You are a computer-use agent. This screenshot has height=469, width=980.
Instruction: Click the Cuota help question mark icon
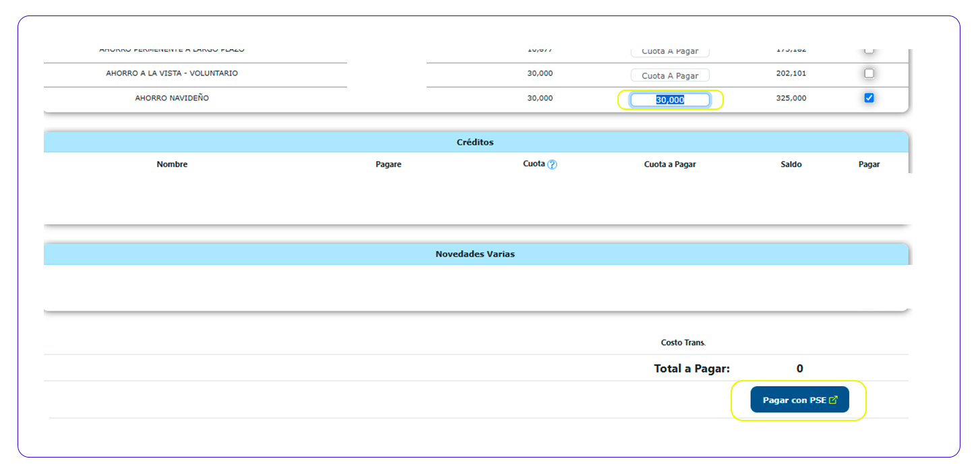tap(552, 164)
